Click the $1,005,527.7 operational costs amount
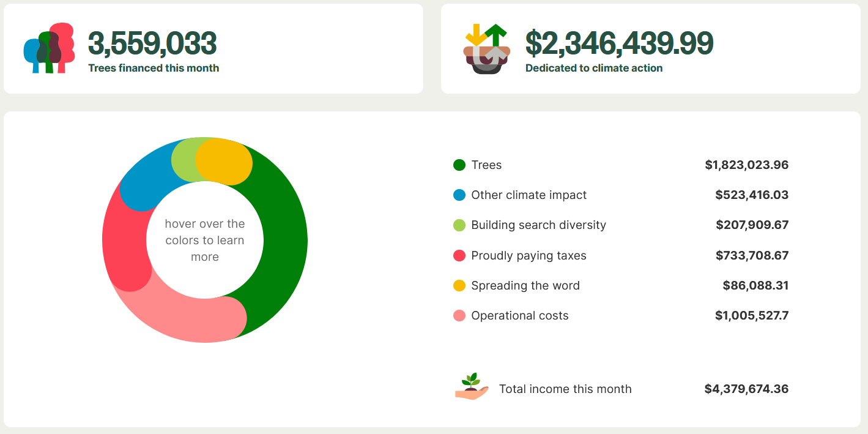The image size is (868, 434). pos(752,315)
